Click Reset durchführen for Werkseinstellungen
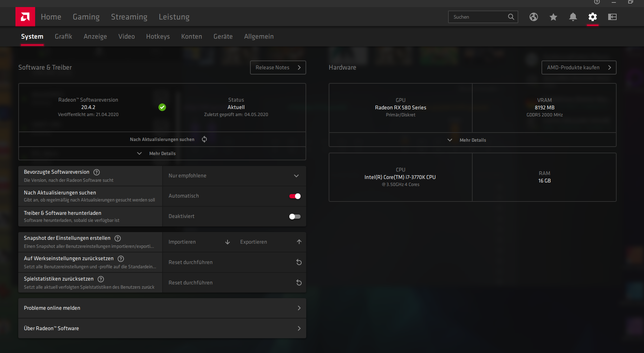The height and width of the screenshot is (353, 644). click(x=234, y=262)
